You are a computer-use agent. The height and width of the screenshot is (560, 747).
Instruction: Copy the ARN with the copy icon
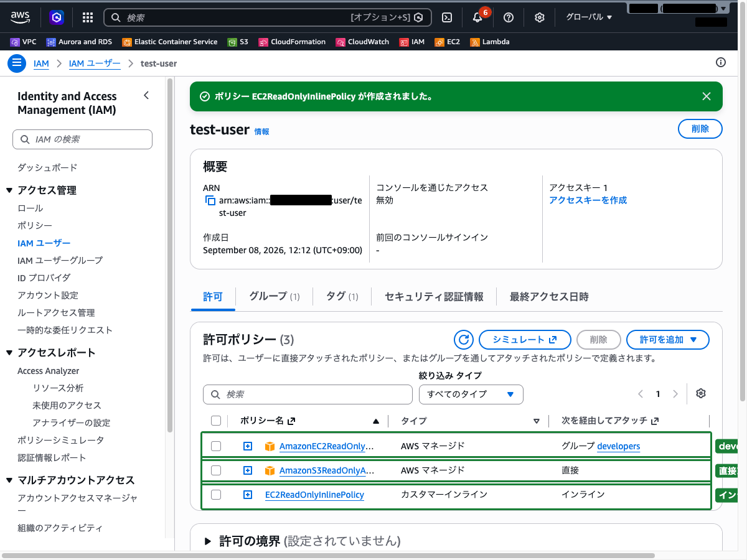(x=210, y=200)
